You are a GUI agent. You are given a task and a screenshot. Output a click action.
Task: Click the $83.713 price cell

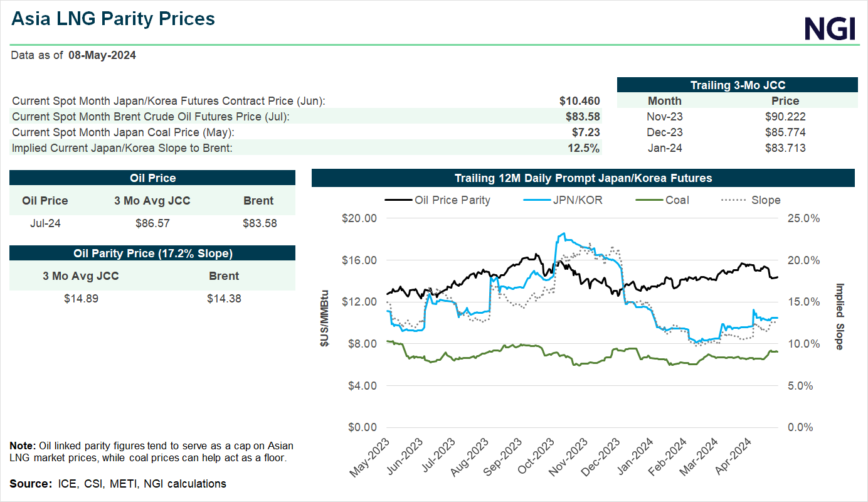click(785, 148)
